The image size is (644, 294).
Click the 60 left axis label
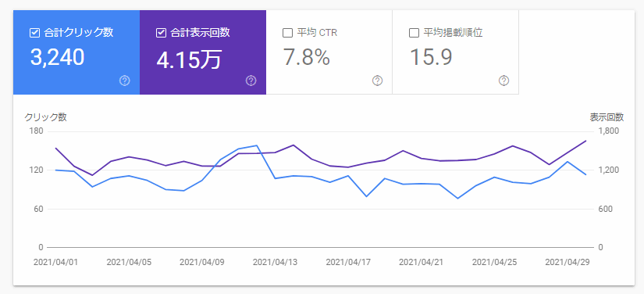pyautogui.click(x=39, y=209)
